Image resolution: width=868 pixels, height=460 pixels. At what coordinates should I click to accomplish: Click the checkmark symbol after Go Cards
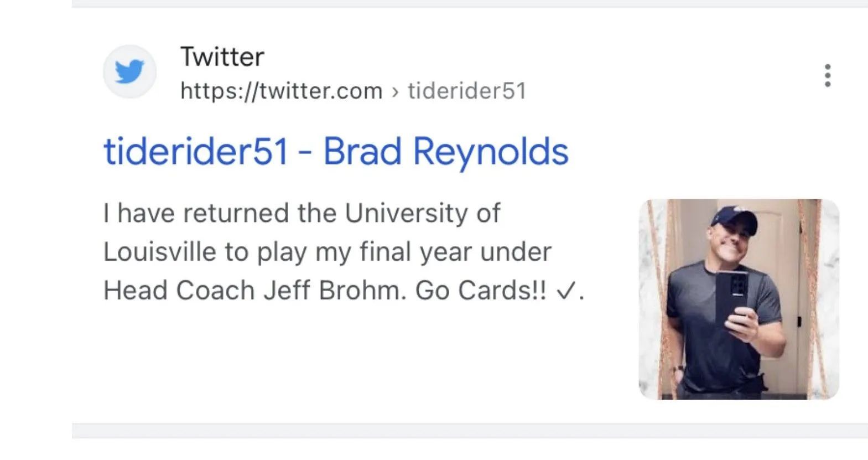click(x=564, y=291)
